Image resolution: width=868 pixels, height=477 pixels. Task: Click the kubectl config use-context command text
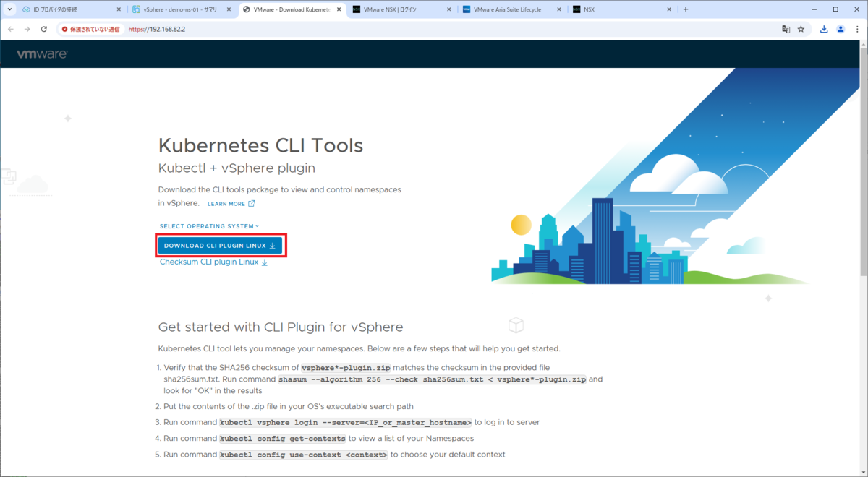click(304, 455)
